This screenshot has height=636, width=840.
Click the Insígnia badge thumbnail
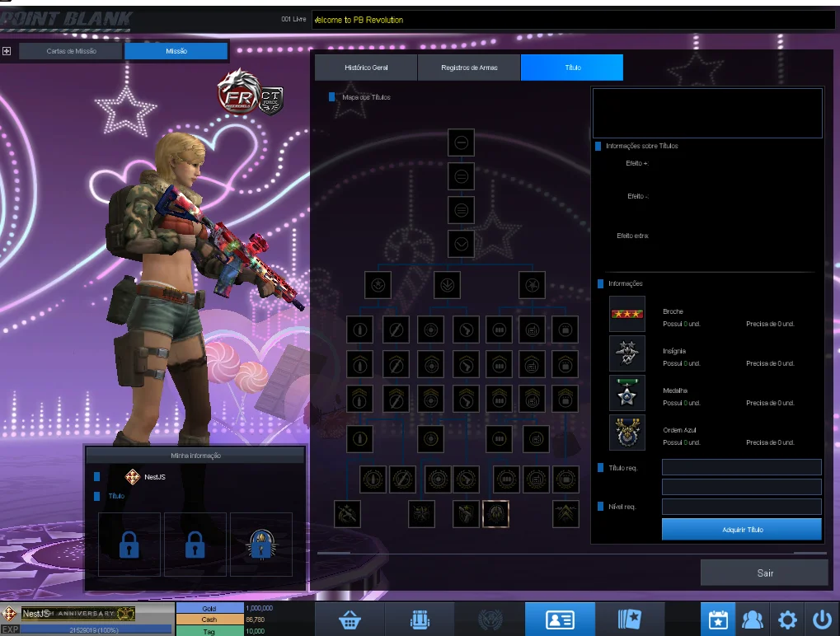(627, 353)
